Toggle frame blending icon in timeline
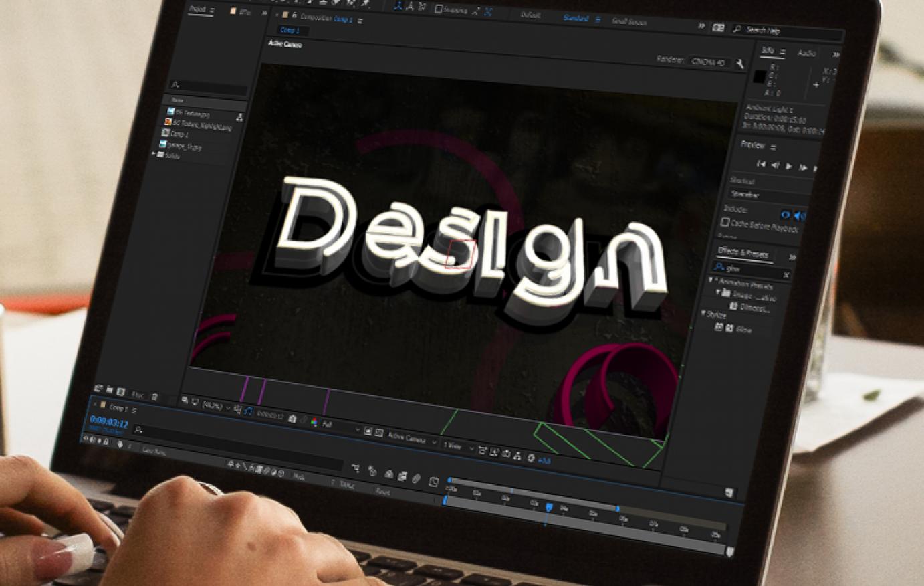Viewport: 924px width, 586px height. point(402,476)
